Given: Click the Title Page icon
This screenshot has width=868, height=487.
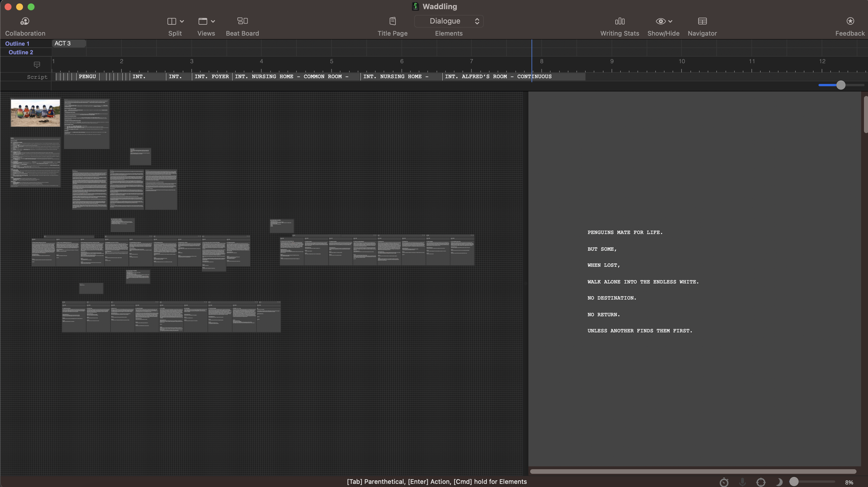Looking at the screenshot, I should 392,22.
